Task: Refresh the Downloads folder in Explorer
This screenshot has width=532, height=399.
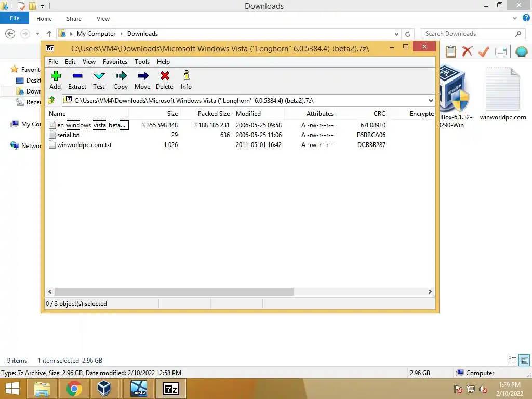Action: pyautogui.click(x=408, y=34)
